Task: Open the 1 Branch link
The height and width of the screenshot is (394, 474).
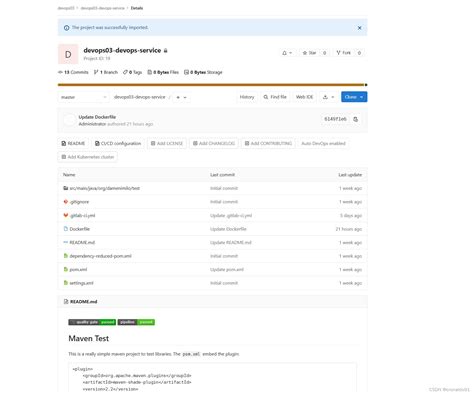Action: pyautogui.click(x=106, y=72)
